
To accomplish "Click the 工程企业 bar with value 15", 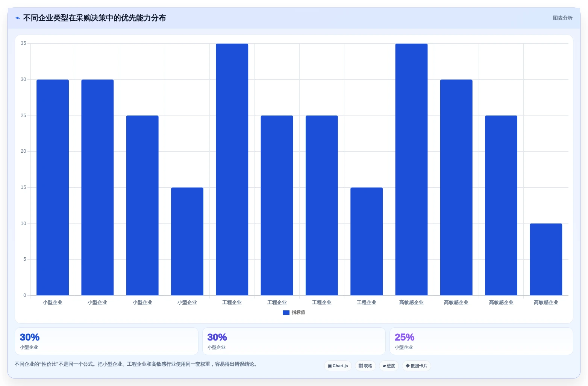I will (x=367, y=242).
